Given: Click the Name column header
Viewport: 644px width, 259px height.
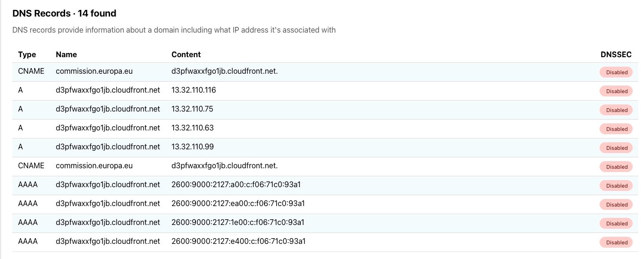Looking at the screenshot, I should click(66, 54).
